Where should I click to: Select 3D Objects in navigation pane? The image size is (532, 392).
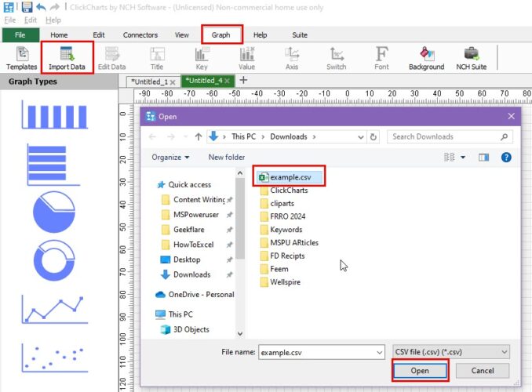pos(185,329)
